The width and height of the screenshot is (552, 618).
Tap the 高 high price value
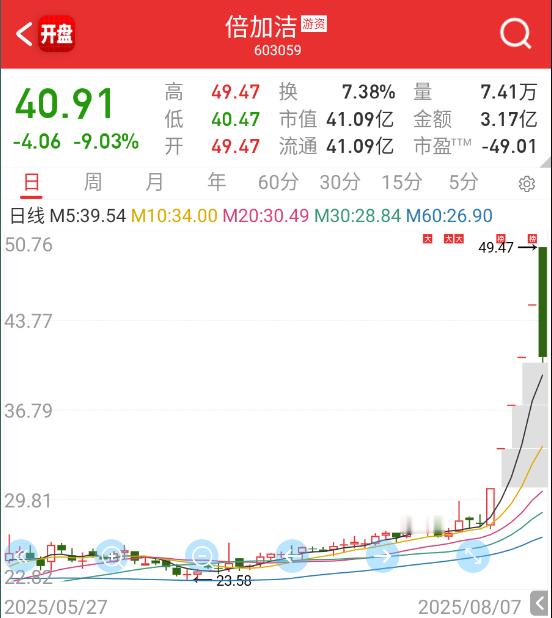click(235, 92)
